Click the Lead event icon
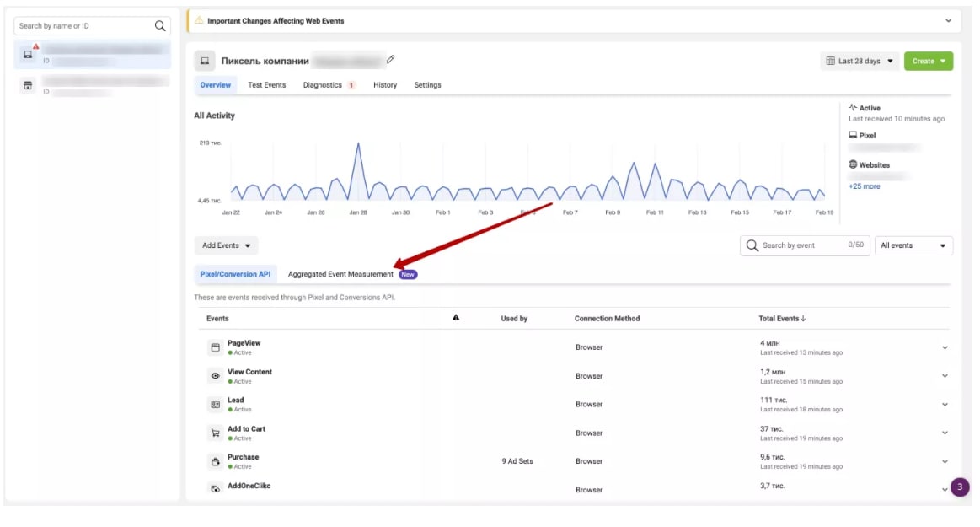Screen dimensions: 980x527 pos(215,405)
